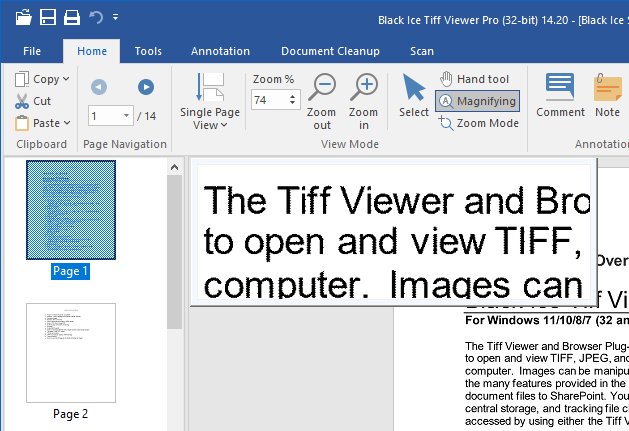Viewport: 629px width, 431px height.
Task: Go to next page arrow button
Action: point(146,87)
